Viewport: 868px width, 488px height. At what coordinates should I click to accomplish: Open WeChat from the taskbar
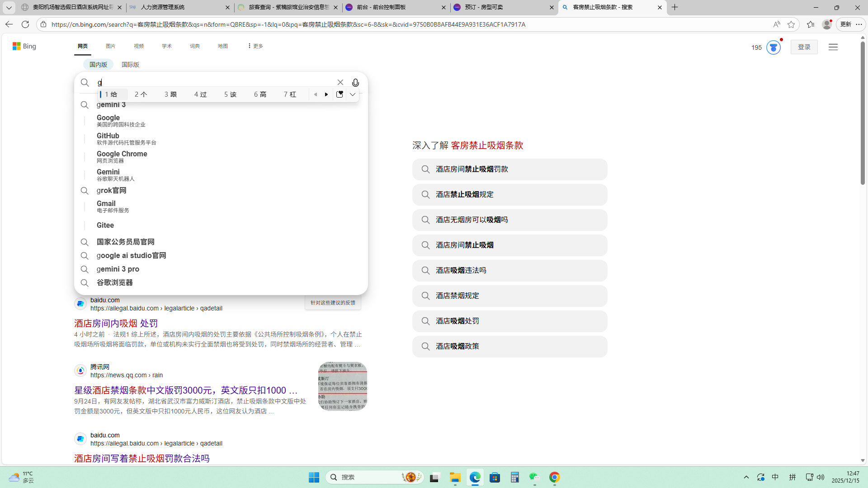534,477
